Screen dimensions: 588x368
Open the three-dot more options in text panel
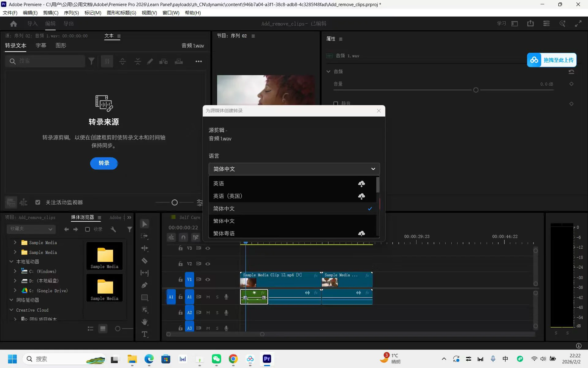click(x=198, y=61)
